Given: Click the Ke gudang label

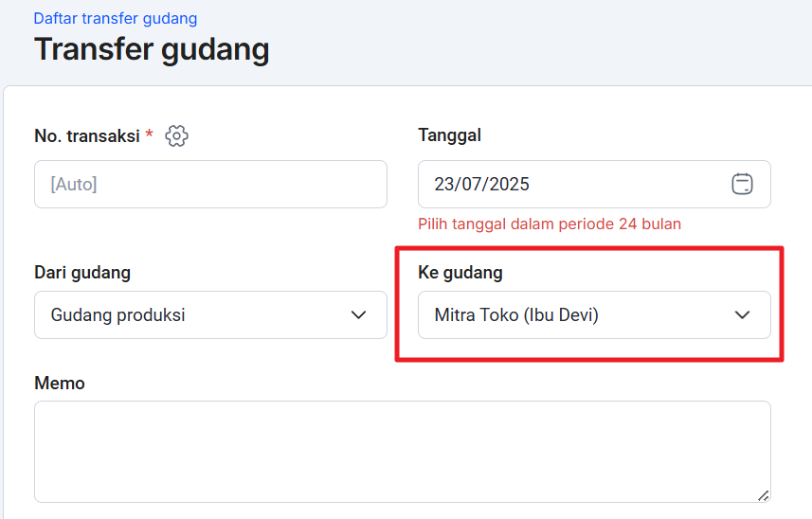Looking at the screenshot, I should [460, 273].
